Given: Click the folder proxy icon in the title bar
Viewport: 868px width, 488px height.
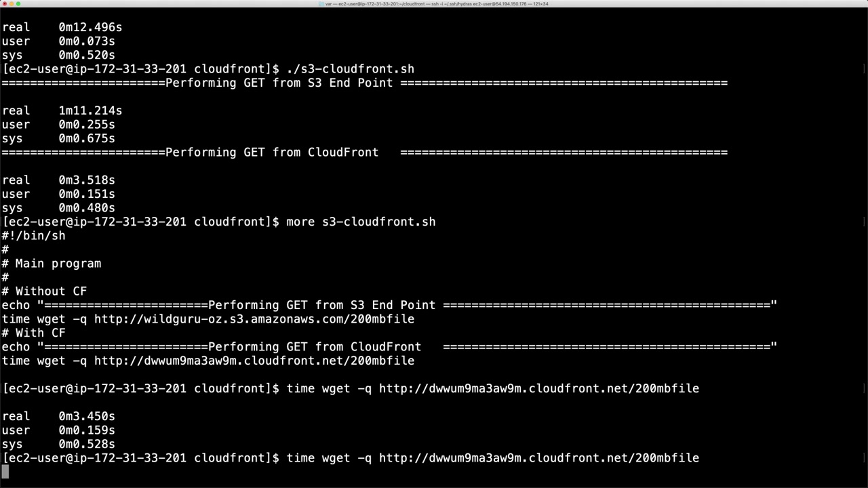Looking at the screenshot, I should (x=321, y=4).
